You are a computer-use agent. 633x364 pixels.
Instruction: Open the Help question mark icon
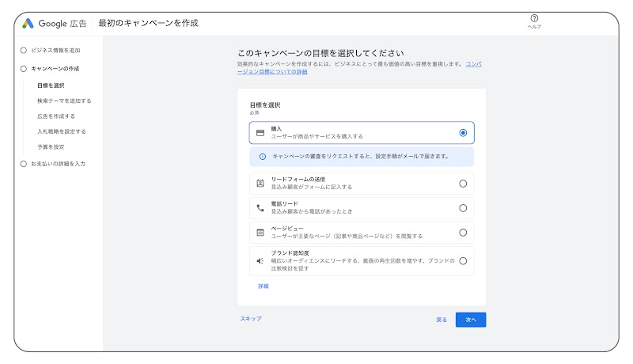coord(534,18)
